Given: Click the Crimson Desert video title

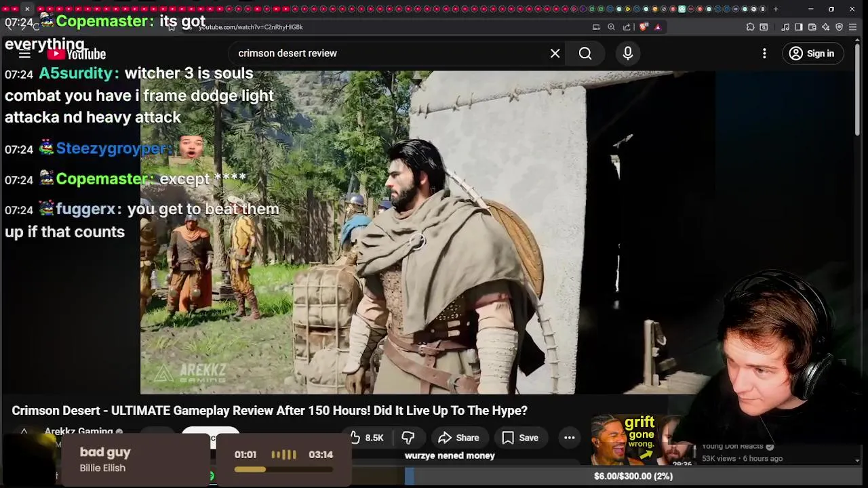Looking at the screenshot, I should (269, 411).
